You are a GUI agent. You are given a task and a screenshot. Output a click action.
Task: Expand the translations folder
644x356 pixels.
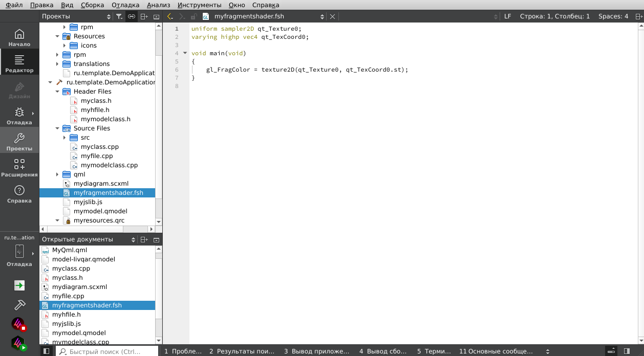[57, 64]
